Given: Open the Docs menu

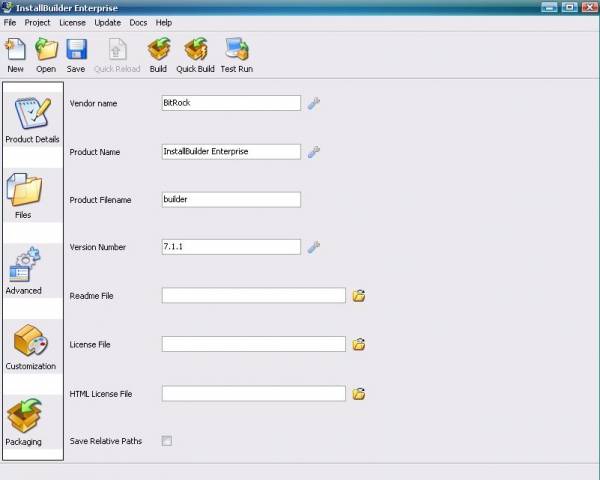Looking at the screenshot, I should pyautogui.click(x=138, y=23).
